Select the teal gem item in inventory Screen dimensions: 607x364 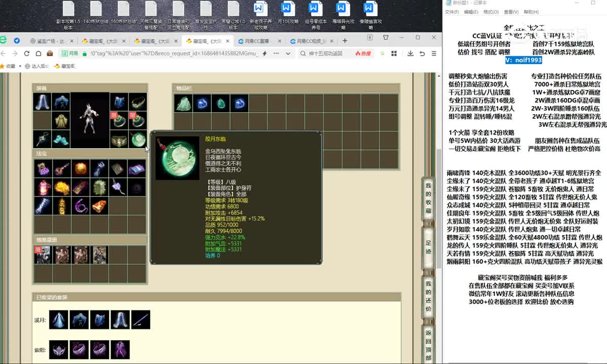[x=220, y=103]
